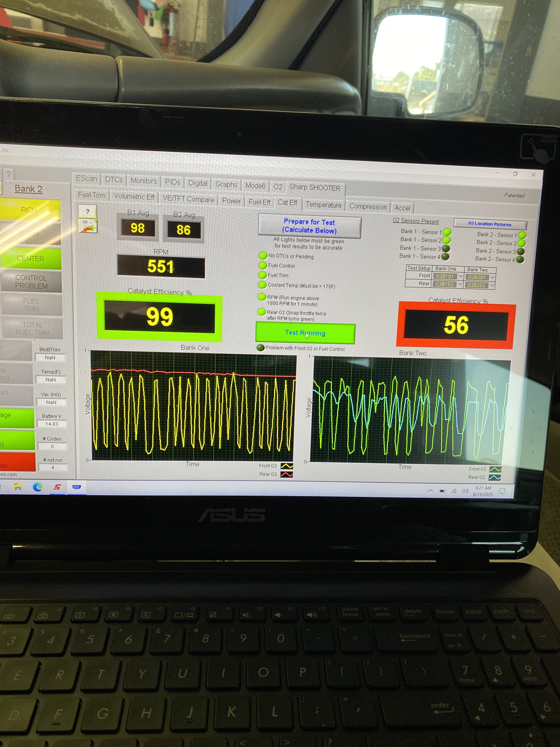Screen dimensions: 560x747
Task: Toggle the Bank 1 - Sensor 3 indicator
Action: (446, 249)
